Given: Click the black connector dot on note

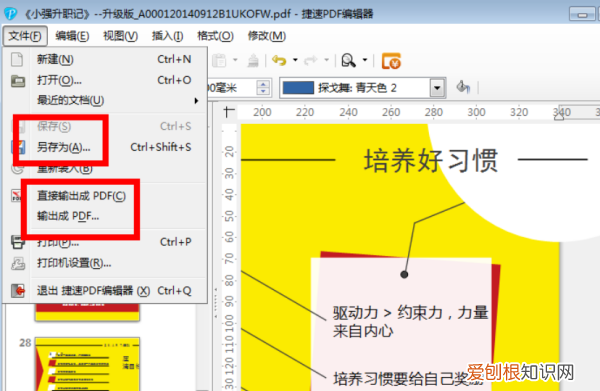Looking at the screenshot, I should click(404, 274).
